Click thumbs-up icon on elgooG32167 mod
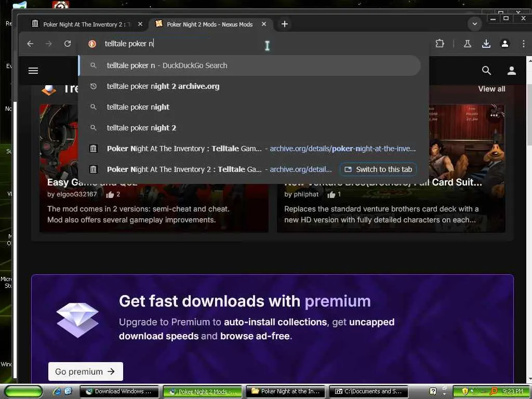 click(x=110, y=194)
